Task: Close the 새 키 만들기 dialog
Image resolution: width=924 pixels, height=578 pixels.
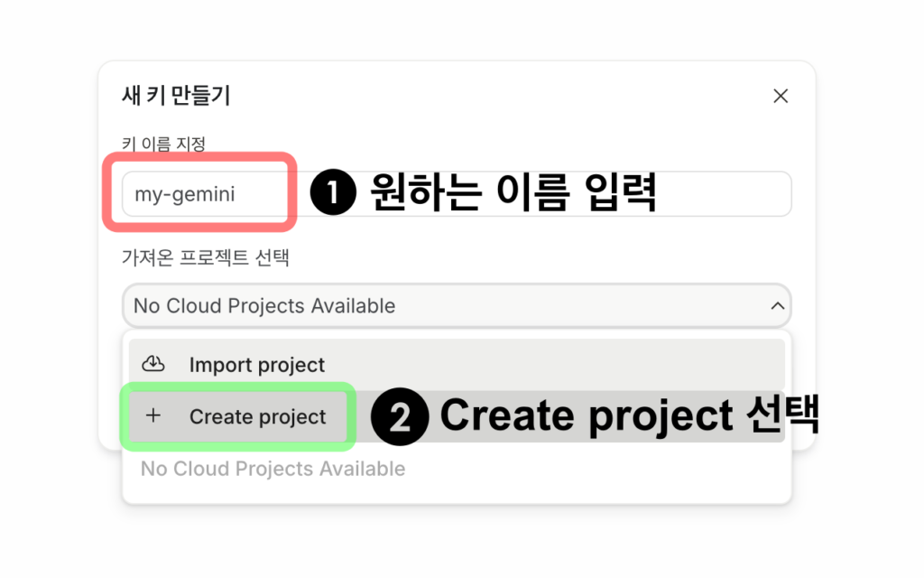Action: (x=781, y=96)
